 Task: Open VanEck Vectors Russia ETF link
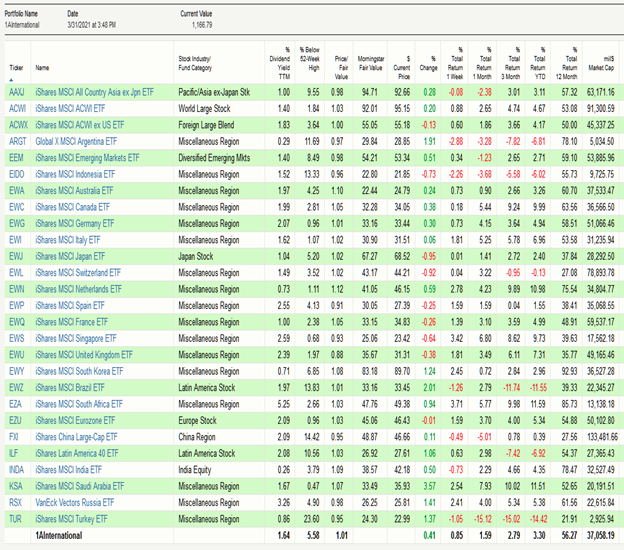[75, 503]
